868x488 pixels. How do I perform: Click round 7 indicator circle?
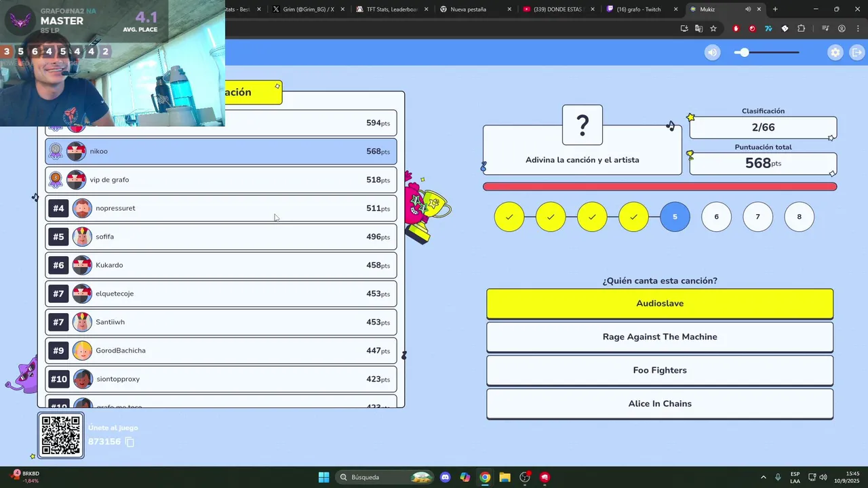tap(757, 217)
